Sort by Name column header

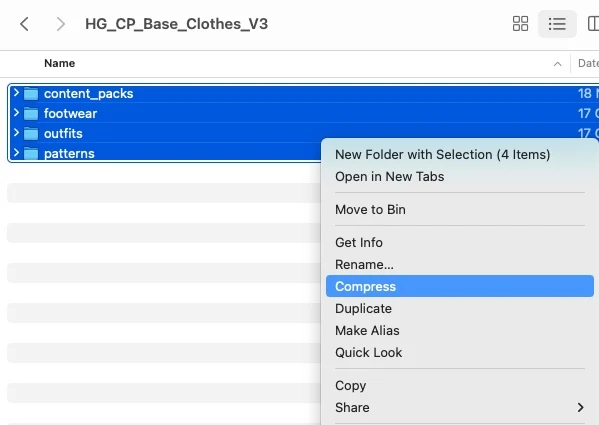(x=59, y=63)
